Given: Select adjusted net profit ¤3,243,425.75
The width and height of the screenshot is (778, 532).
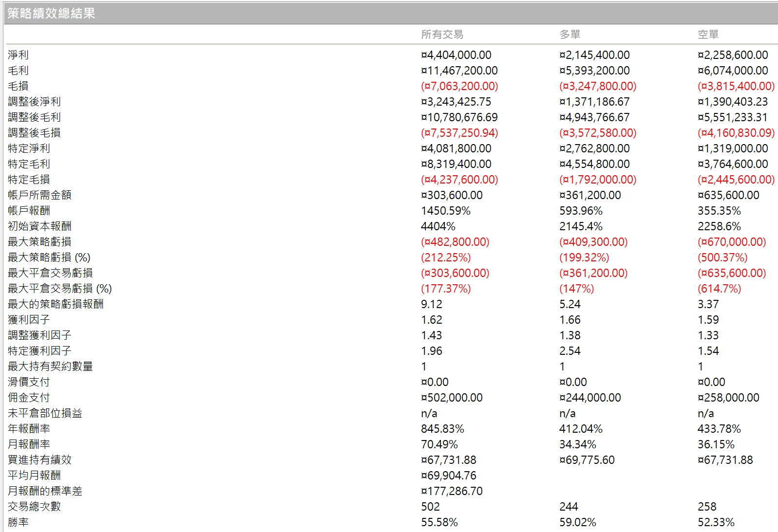Looking at the screenshot, I should click(456, 102).
